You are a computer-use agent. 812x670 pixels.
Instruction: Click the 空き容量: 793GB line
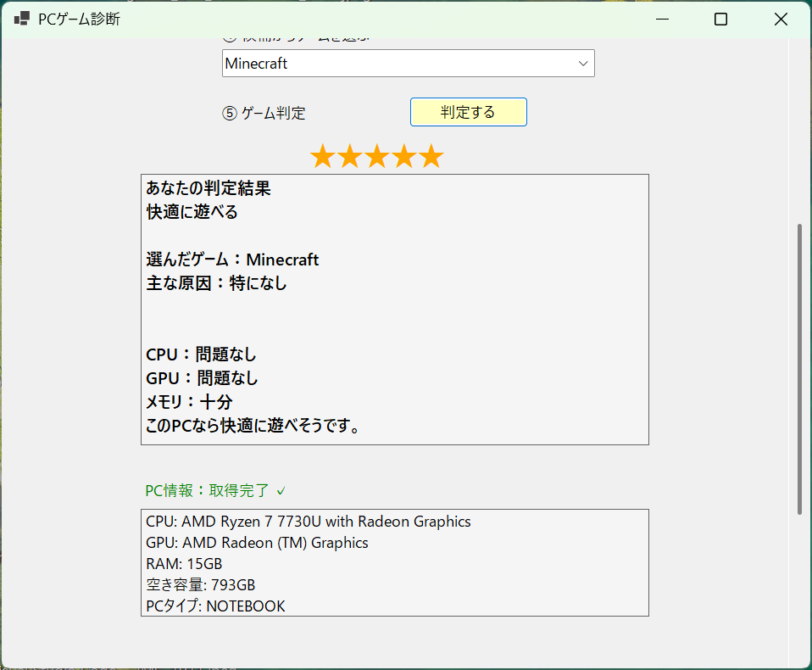click(x=200, y=585)
